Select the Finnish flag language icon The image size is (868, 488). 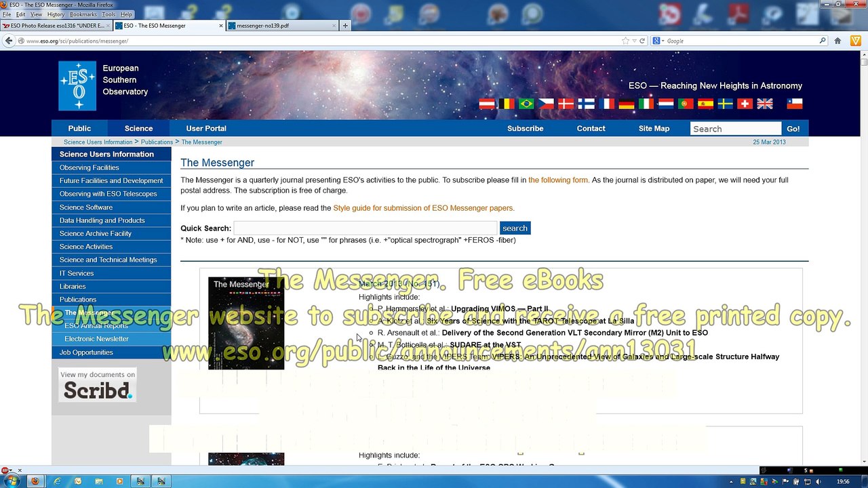pos(586,104)
